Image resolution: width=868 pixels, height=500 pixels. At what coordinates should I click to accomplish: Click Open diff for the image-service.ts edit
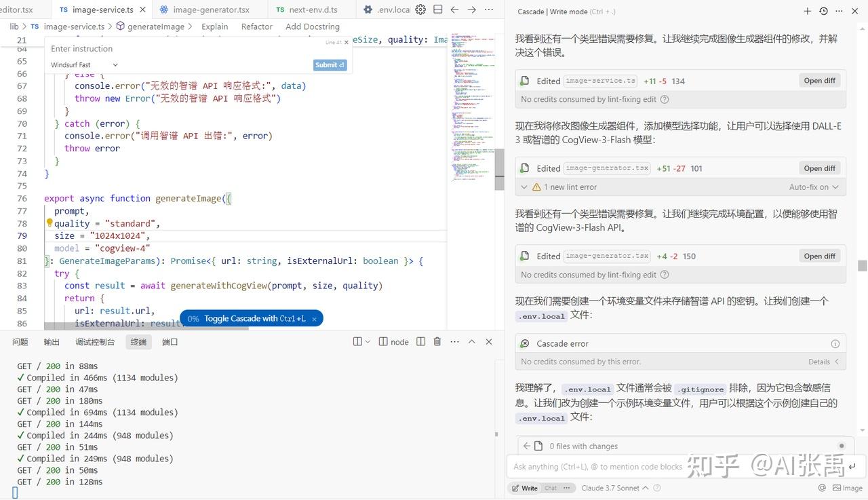click(x=819, y=80)
